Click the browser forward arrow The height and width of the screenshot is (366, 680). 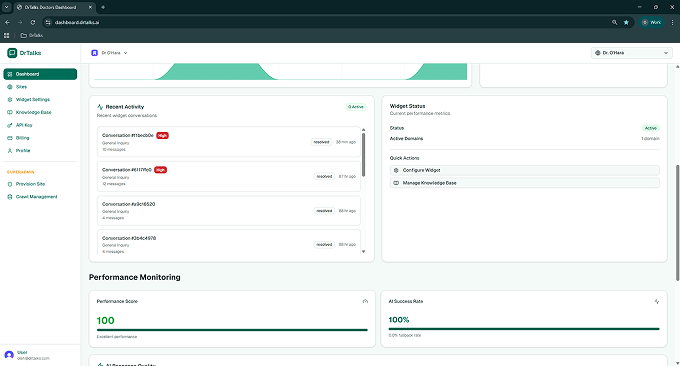pyautogui.click(x=20, y=22)
